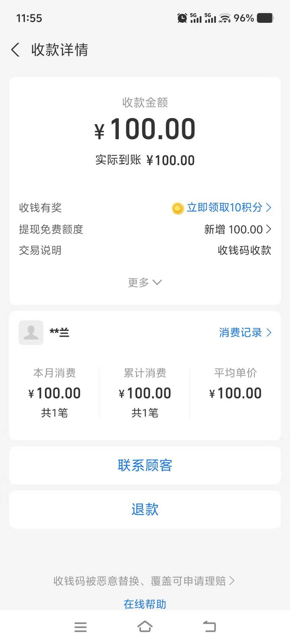Open 在线帮助 link
Image resolution: width=290 pixels, height=644 pixels.
tap(145, 604)
